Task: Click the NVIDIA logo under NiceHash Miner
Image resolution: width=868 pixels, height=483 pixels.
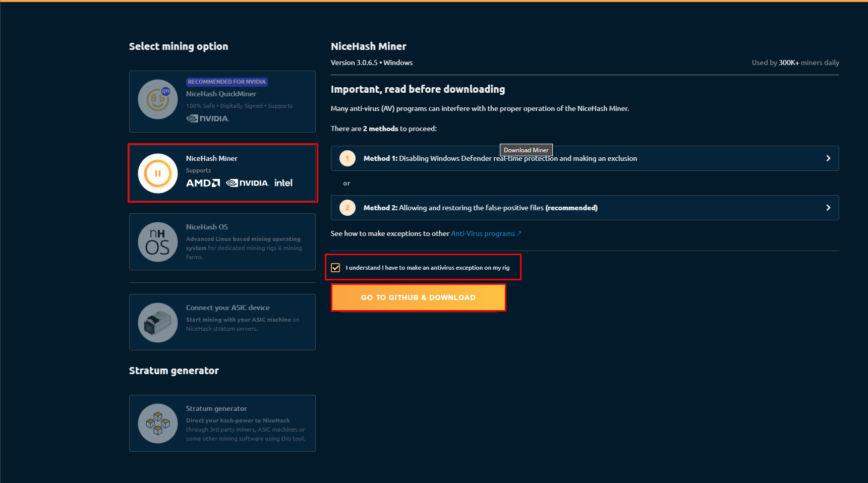Action: [x=247, y=183]
